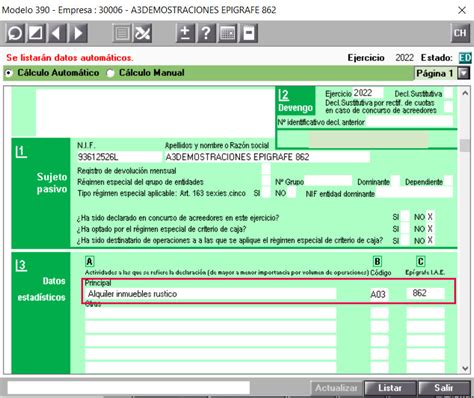Click the minus square toolbar icon
Viewport: 474px width, 398px height.
tap(249, 33)
